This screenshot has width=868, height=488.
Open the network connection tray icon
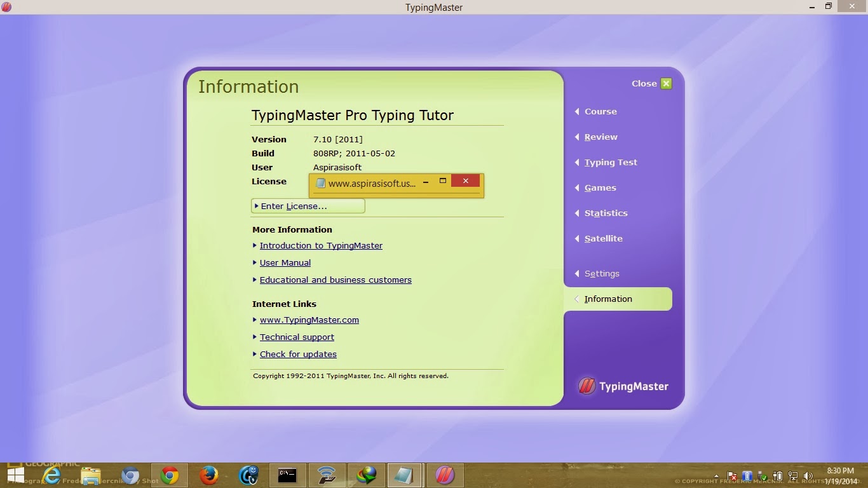(x=793, y=476)
